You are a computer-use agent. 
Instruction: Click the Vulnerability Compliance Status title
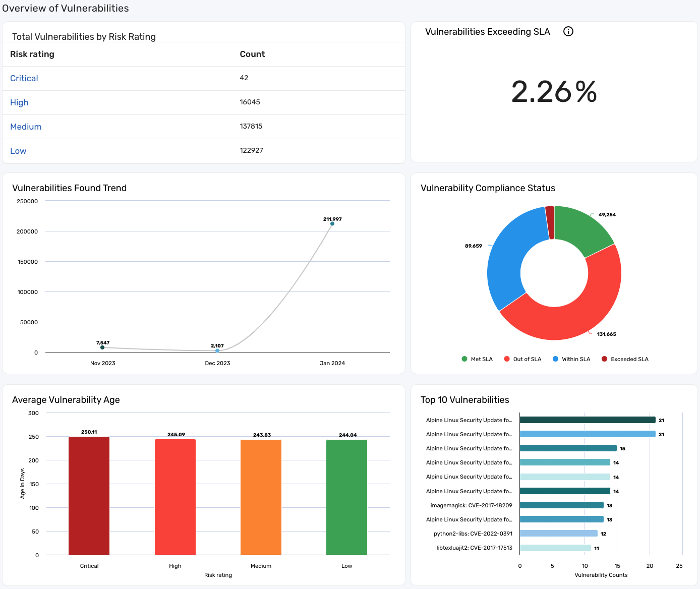point(488,188)
